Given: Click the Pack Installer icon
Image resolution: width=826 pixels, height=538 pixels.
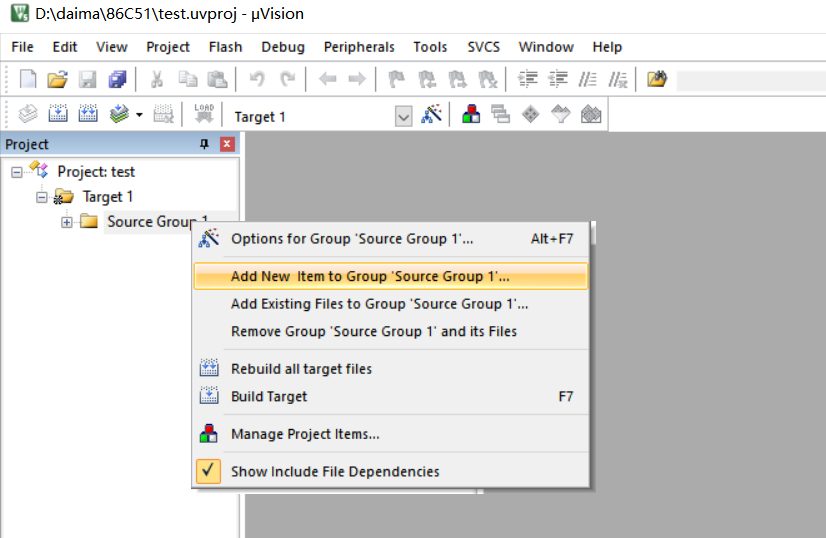Looking at the screenshot, I should (591, 114).
